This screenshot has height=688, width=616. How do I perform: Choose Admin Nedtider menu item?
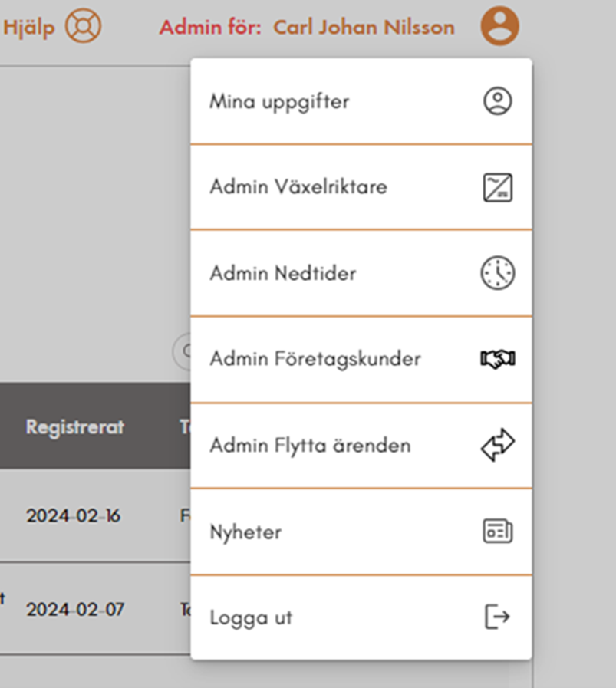(x=283, y=273)
